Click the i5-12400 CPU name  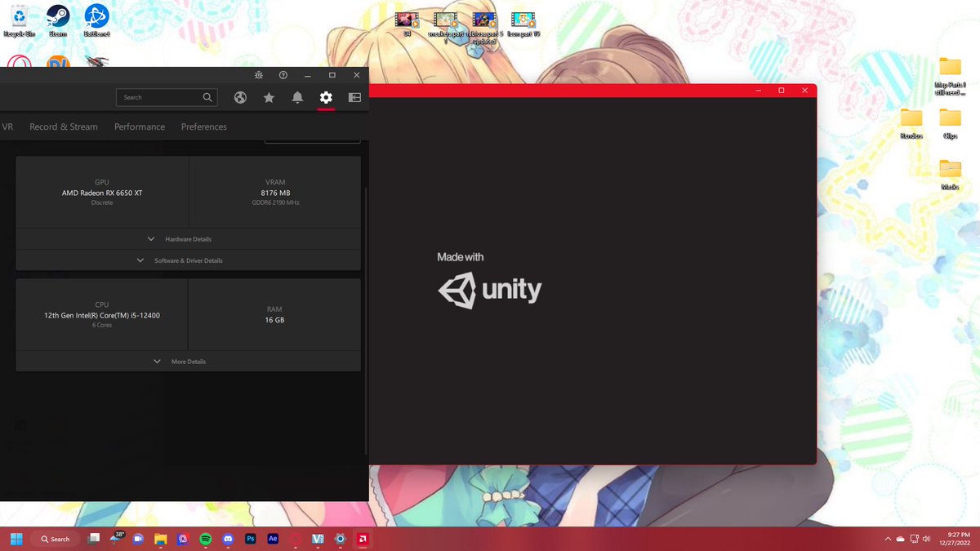tap(102, 315)
